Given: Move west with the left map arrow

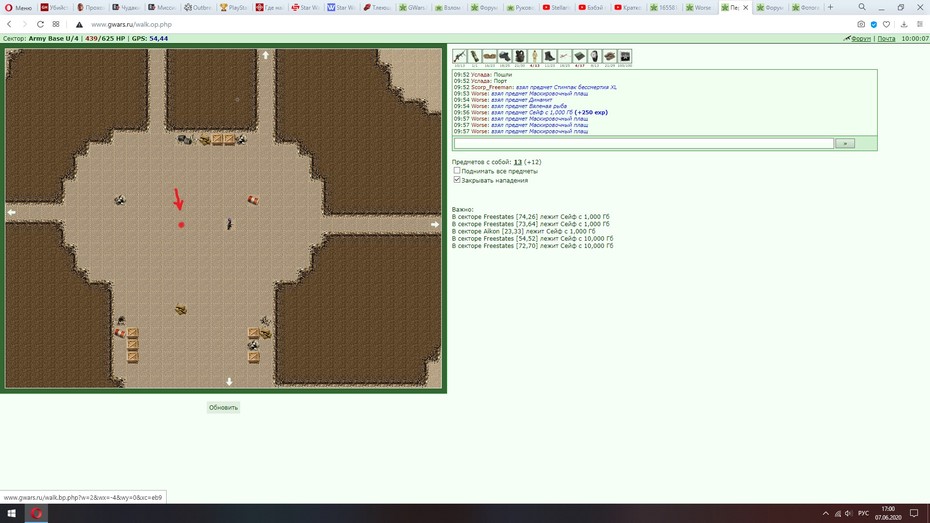Looking at the screenshot, I should [x=11, y=211].
